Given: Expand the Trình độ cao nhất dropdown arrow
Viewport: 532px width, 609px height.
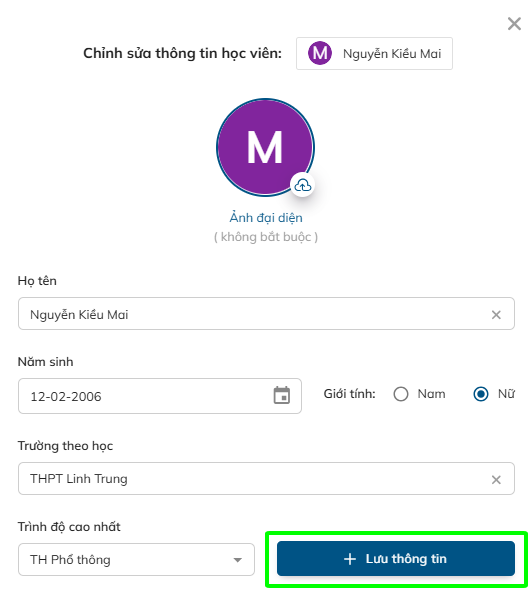Looking at the screenshot, I should (238, 560).
